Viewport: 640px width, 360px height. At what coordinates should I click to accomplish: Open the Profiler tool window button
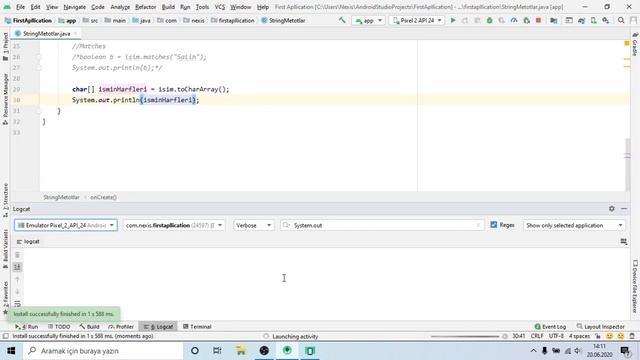click(x=121, y=327)
